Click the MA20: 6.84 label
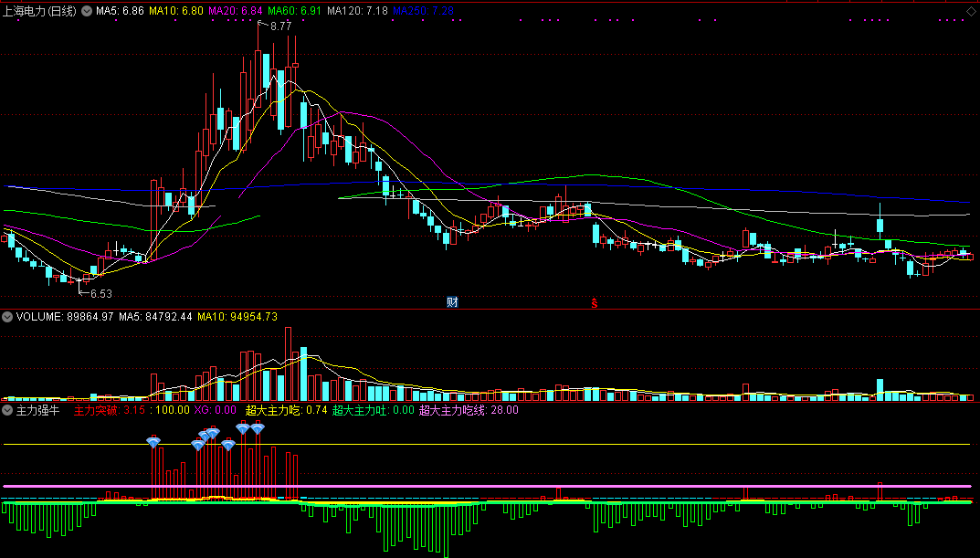The image size is (980, 558). [236, 11]
